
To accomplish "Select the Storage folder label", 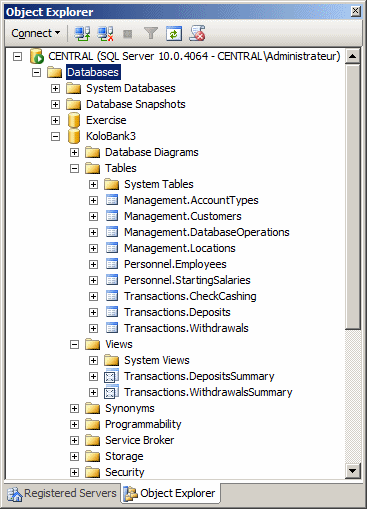I will tap(124, 456).
